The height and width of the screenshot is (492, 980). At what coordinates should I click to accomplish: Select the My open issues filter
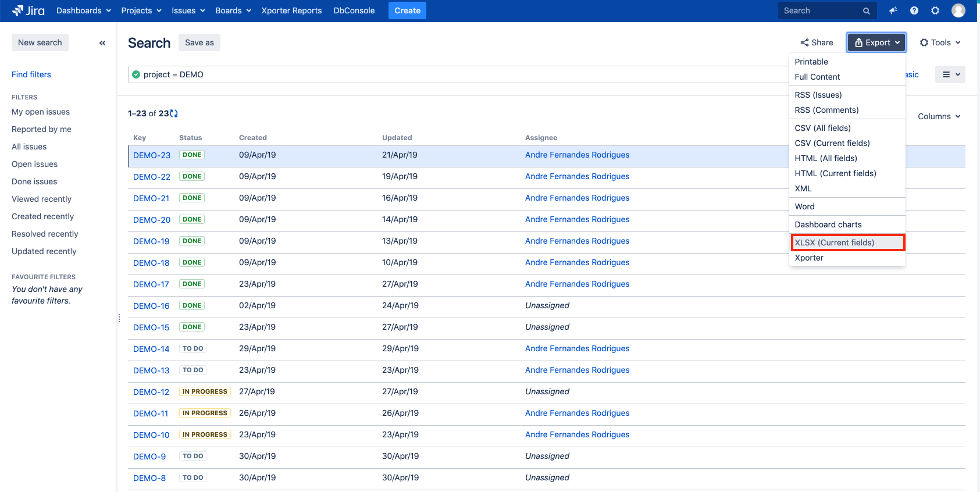(41, 112)
